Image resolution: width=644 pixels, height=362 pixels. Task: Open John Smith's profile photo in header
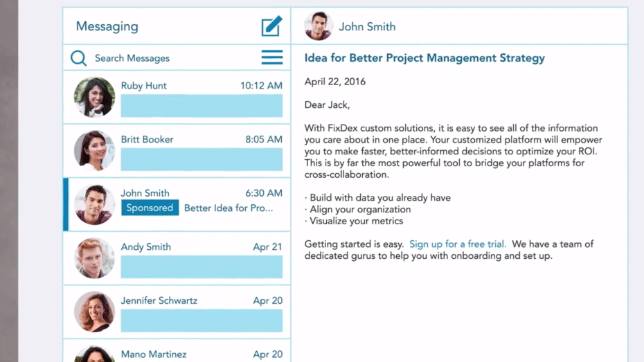pos(319,26)
